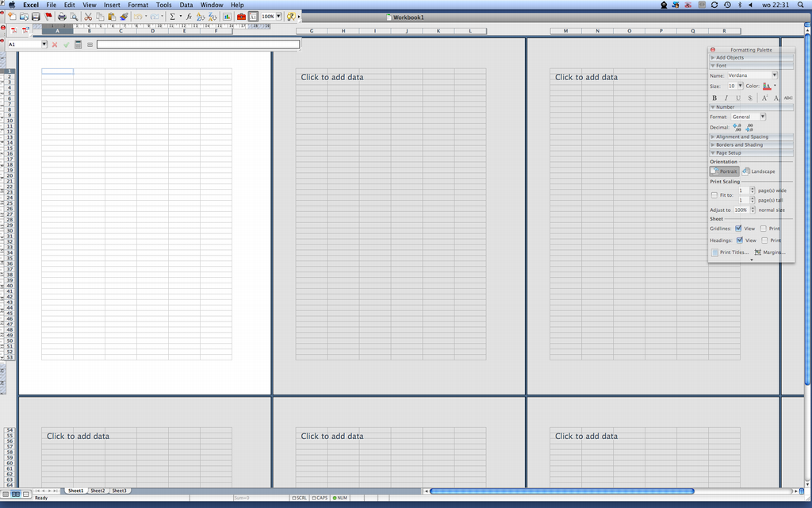Click the Sort Ascending A-Z icon
This screenshot has width=812, height=508.
tap(200, 17)
